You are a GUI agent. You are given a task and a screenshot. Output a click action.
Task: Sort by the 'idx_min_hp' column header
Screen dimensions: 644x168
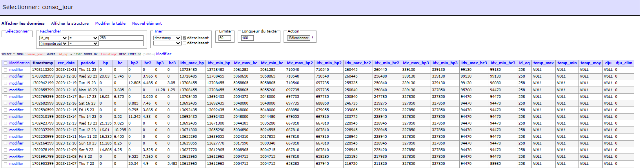(x=219, y=63)
